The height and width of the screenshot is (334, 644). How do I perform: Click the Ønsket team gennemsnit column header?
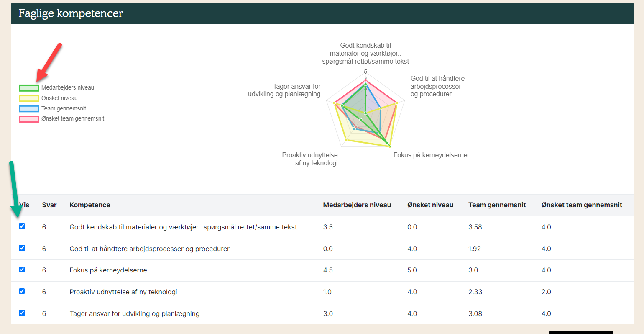[582, 205]
